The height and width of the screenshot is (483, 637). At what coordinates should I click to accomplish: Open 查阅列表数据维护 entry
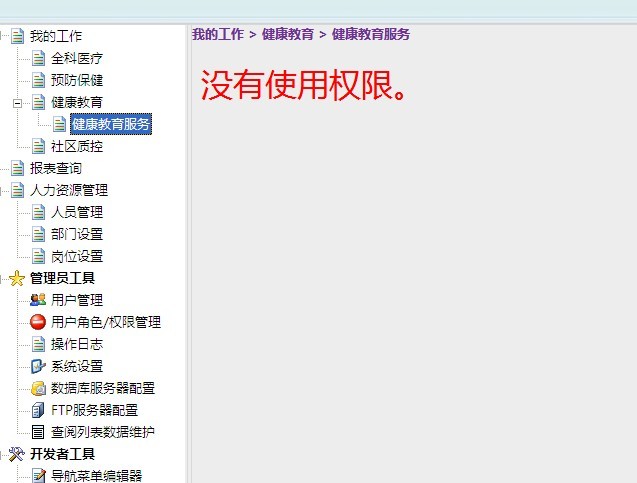coord(103,432)
